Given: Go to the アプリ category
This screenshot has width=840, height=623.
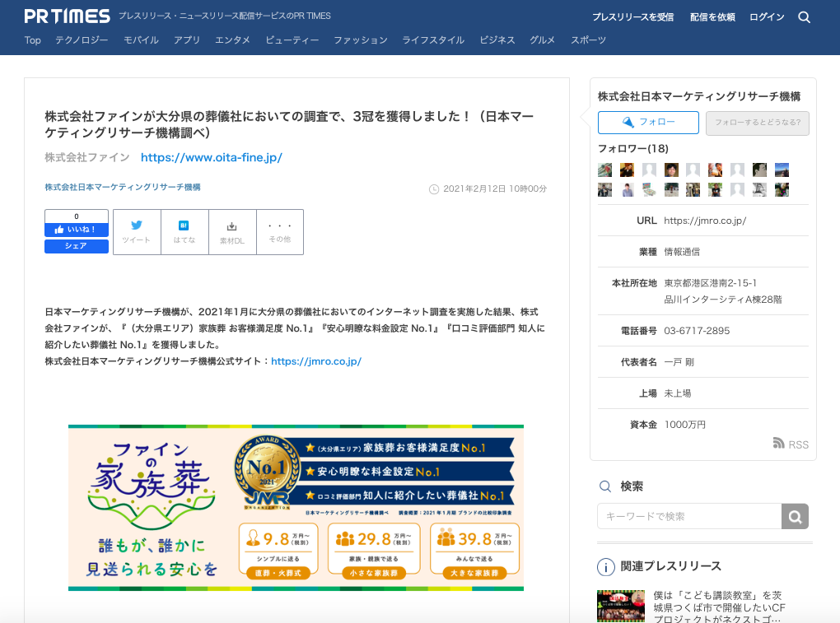Looking at the screenshot, I should coord(187,40).
